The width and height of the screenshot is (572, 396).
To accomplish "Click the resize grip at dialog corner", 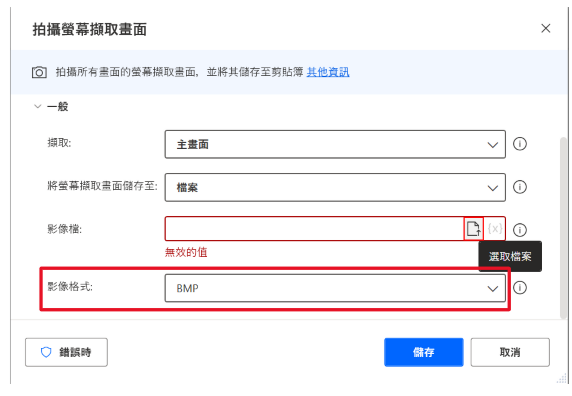I will (562, 378).
